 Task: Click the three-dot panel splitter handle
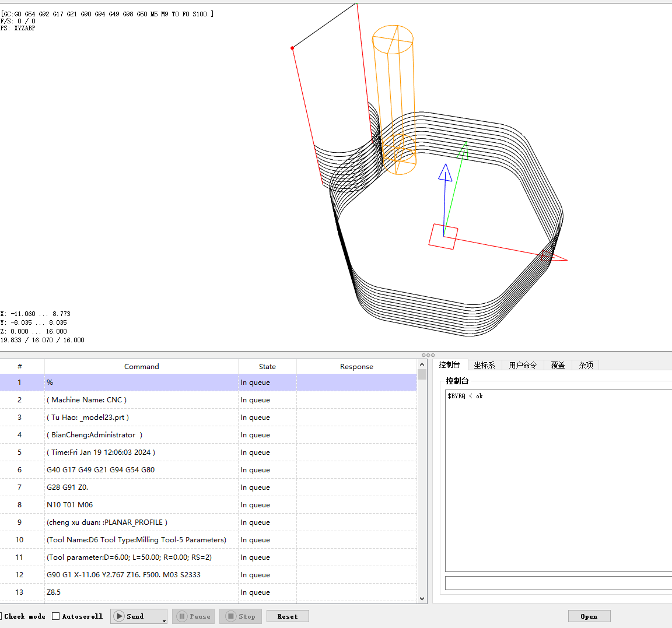coord(428,355)
